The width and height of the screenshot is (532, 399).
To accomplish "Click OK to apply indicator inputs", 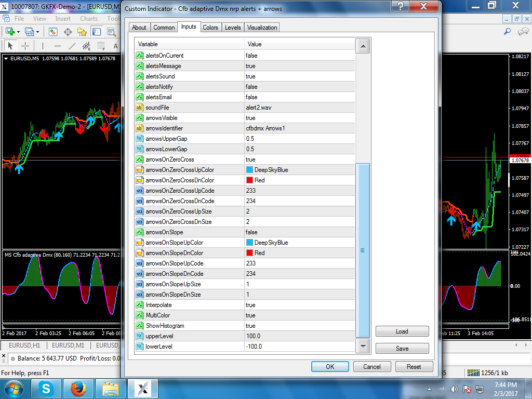I will tap(330, 366).
